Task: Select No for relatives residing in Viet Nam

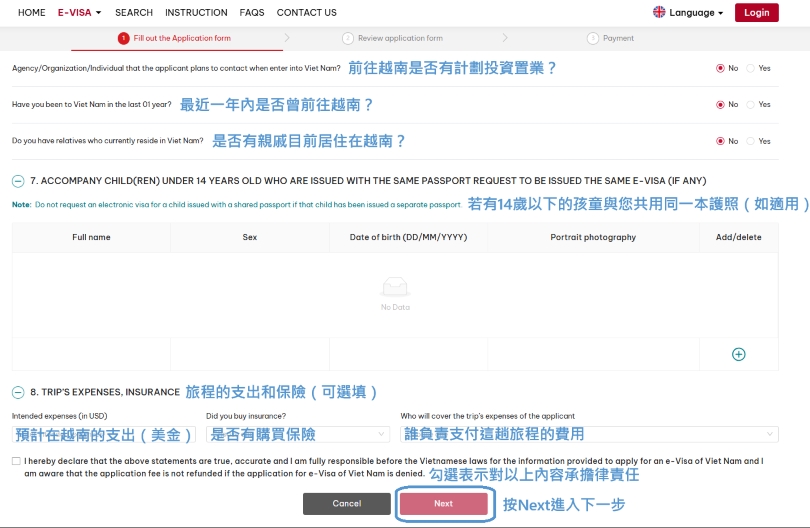Action: pyautogui.click(x=720, y=141)
